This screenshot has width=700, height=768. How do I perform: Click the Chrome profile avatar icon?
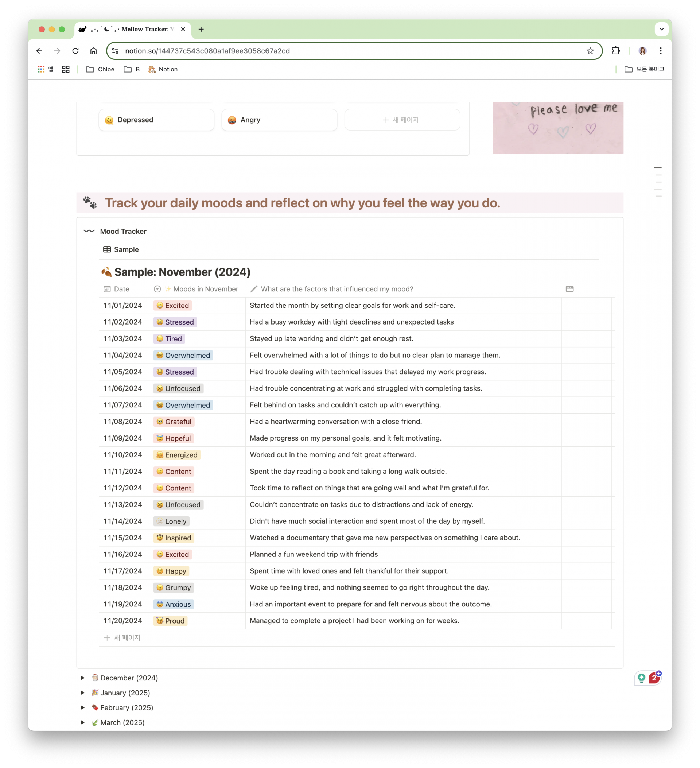coord(642,51)
